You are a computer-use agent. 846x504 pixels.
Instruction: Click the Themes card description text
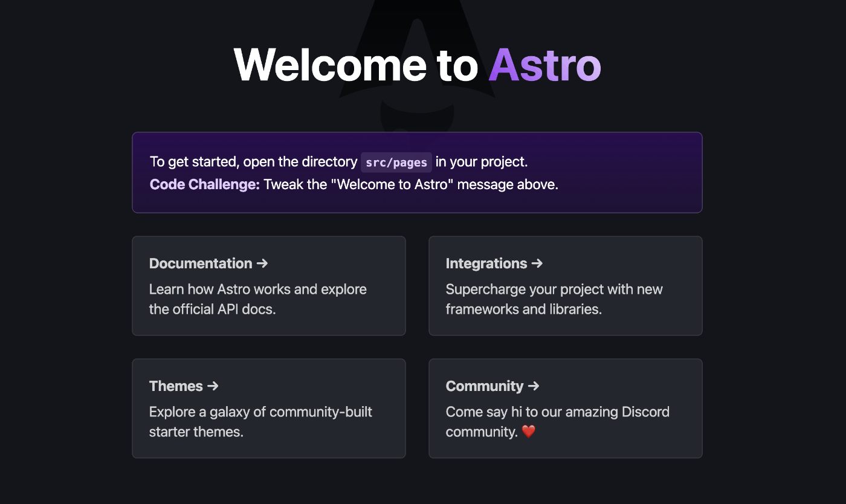[x=261, y=421]
